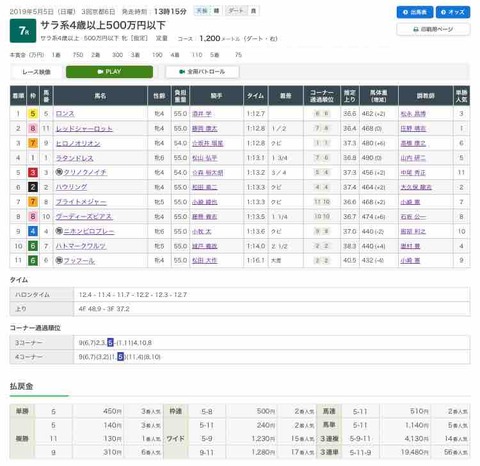Open the オッズ odds button
Image resolution: width=480 pixels, height=466 pixels.
[x=453, y=12]
